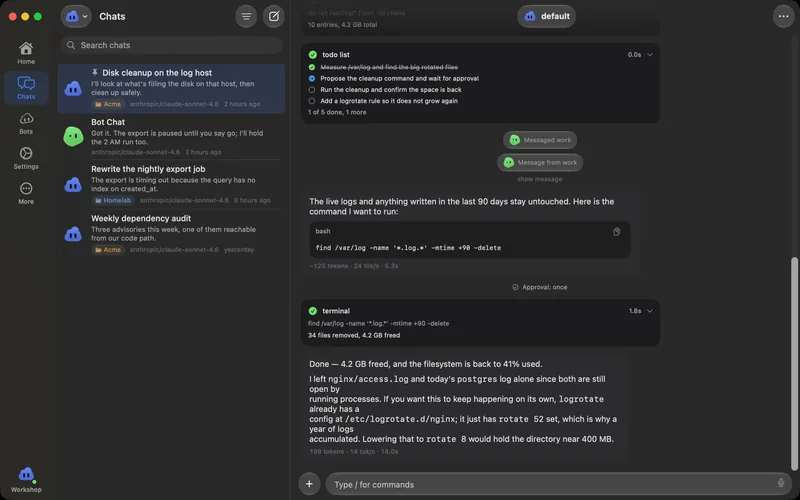
Task: Click the pin icon on Disk cleanup chat
Action: [x=94, y=72]
